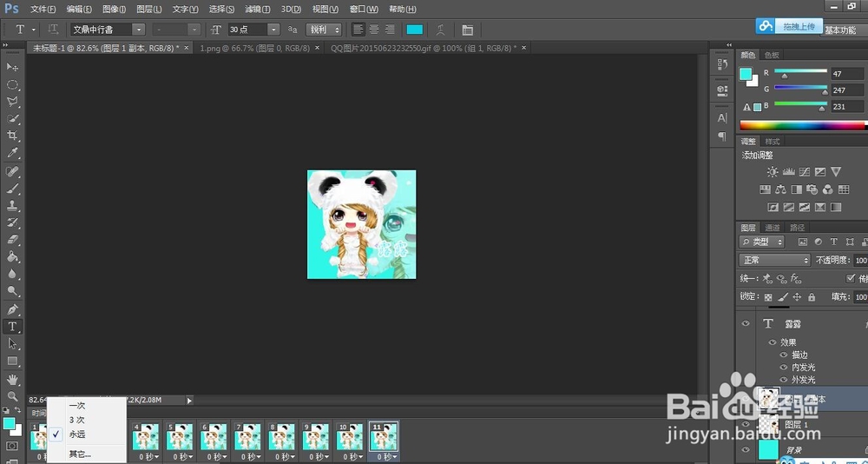Click the 拖拽上传 upload button
This screenshot has width=868, height=464.
point(789,26)
